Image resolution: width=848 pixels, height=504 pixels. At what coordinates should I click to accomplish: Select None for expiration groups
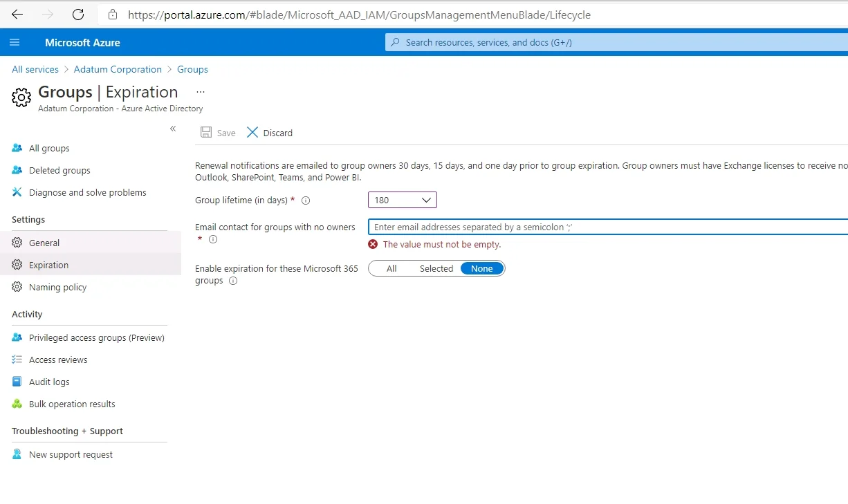tap(482, 268)
